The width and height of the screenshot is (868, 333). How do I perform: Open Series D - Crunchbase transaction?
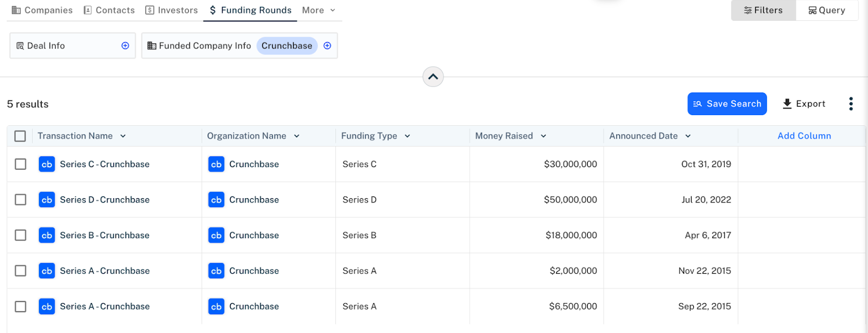[105, 200]
